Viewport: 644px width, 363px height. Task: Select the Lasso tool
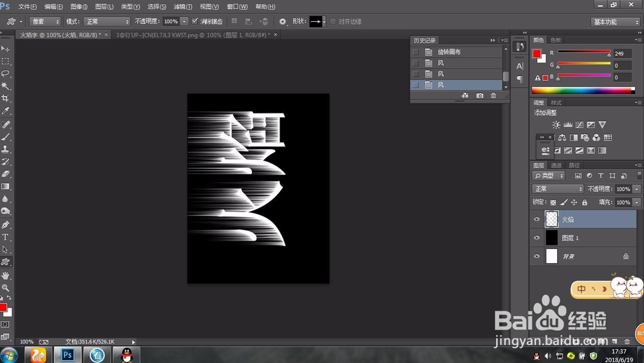pos(5,74)
